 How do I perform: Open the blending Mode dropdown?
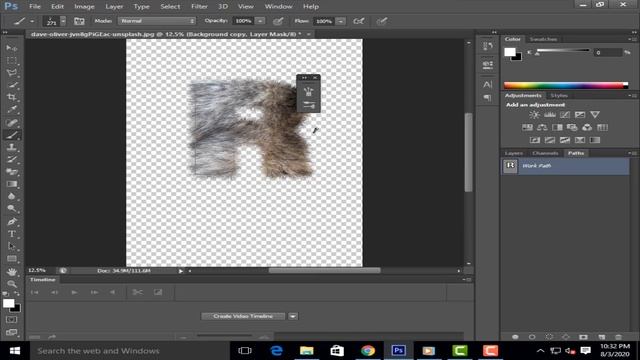tap(157, 21)
